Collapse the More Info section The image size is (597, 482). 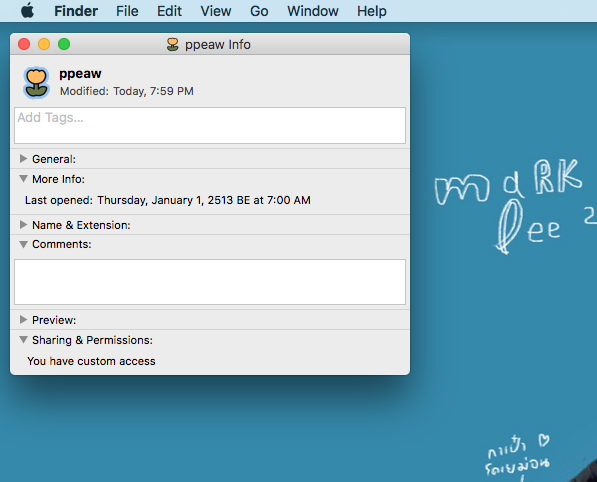point(23,178)
